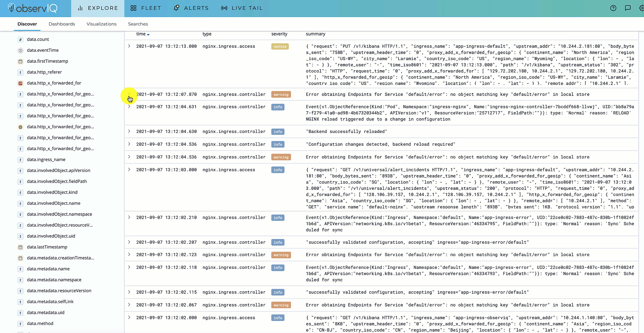
Task: Click the warning badge on 13:12:07.870 row
Action: click(x=281, y=95)
